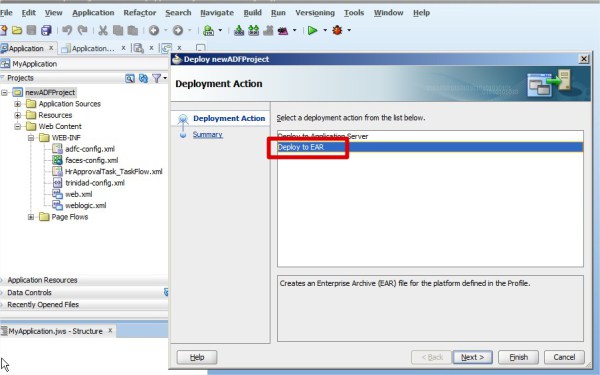Click the Make project icon
Screen dimensions: 600x375
click(239, 30)
